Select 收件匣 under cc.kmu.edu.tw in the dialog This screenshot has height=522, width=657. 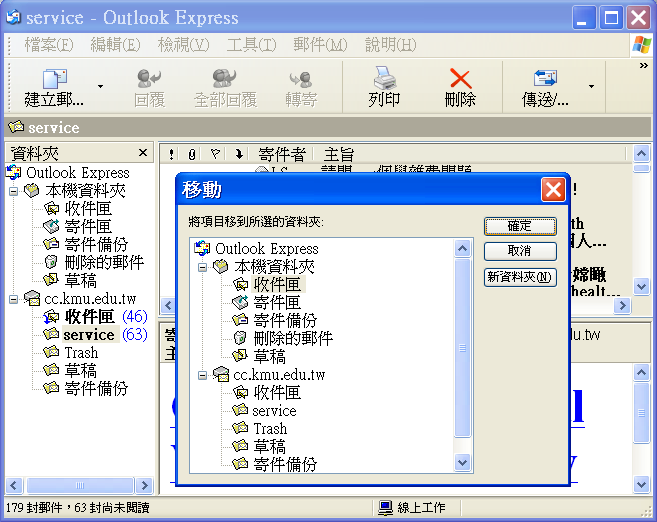tap(277, 393)
